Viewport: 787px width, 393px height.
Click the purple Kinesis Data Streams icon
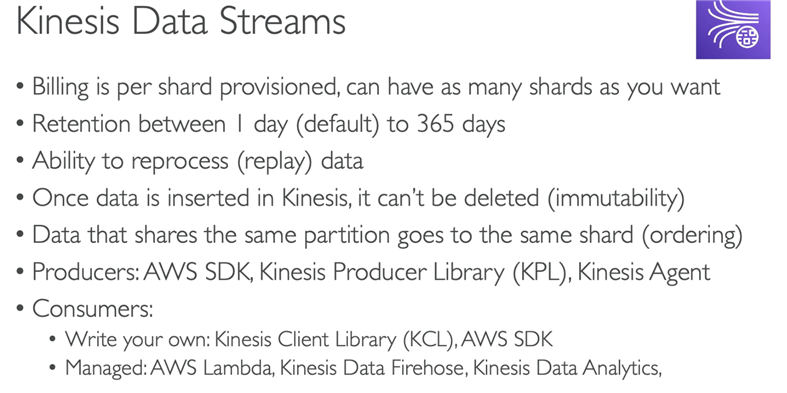click(x=733, y=30)
